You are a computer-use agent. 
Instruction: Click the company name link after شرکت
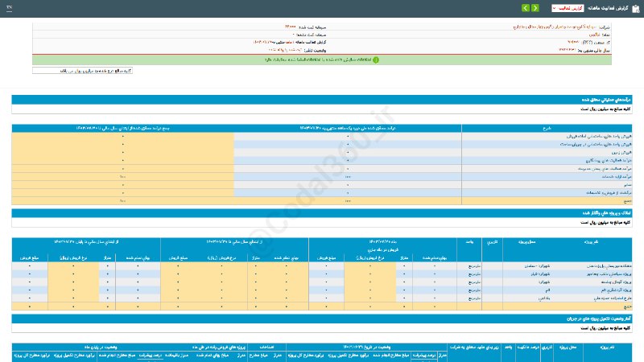point(555,27)
